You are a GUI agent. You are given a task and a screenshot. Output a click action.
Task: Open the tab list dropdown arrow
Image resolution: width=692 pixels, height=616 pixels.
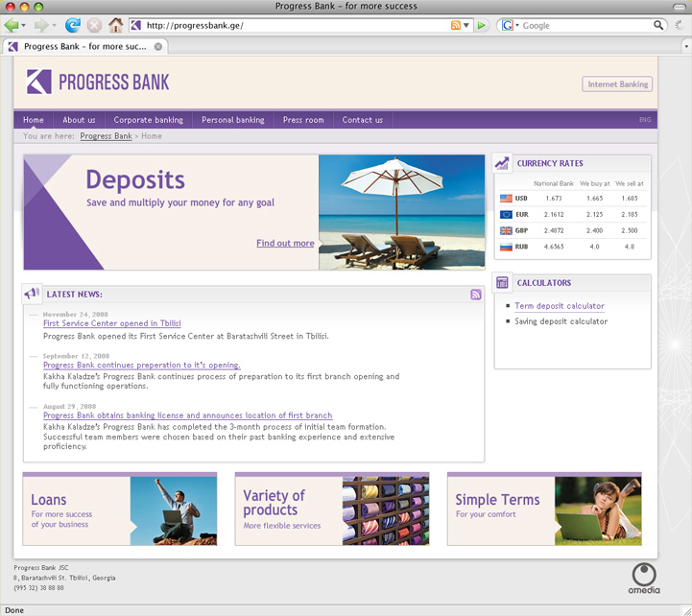point(686,46)
